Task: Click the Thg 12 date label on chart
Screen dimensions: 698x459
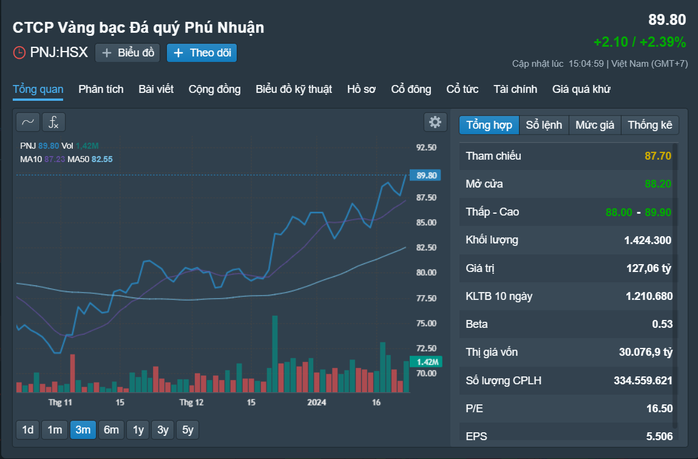Action: click(x=191, y=402)
